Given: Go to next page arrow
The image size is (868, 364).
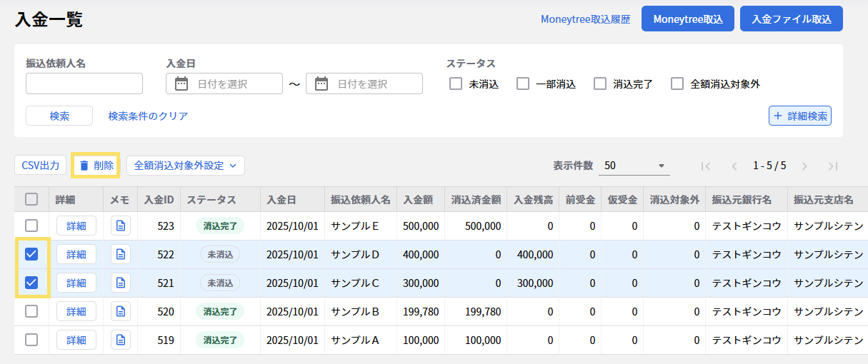Looking at the screenshot, I should coord(804,166).
